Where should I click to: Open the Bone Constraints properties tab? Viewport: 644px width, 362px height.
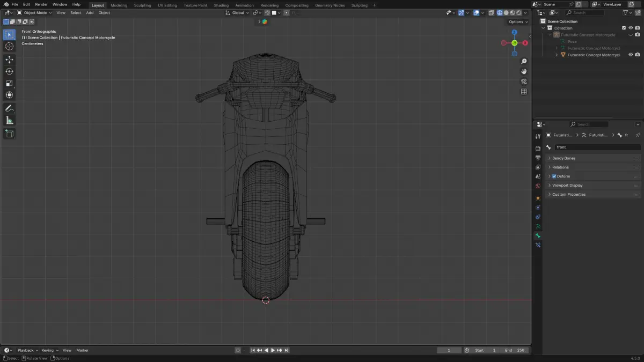pyautogui.click(x=538, y=245)
